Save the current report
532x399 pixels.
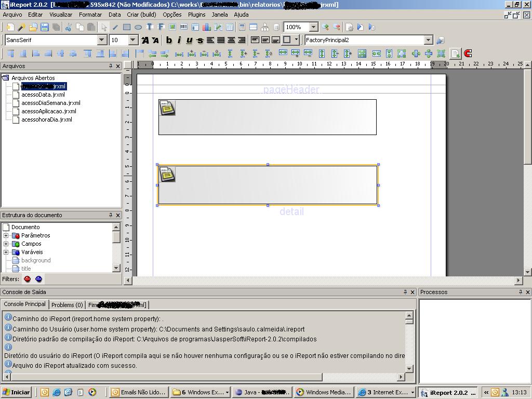(x=45, y=27)
